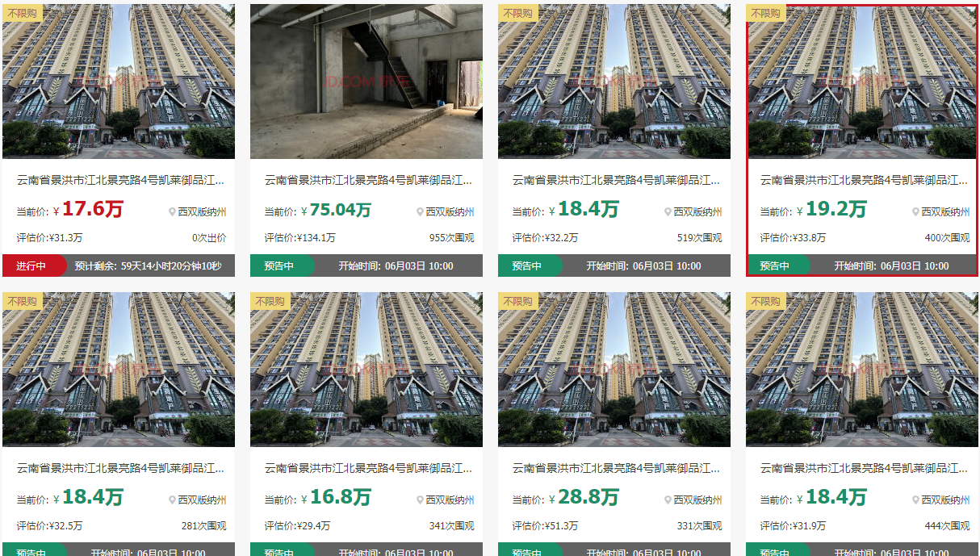Click location pin icon on 75.04万 listing
This screenshot has width=980, height=556.
click(420, 212)
